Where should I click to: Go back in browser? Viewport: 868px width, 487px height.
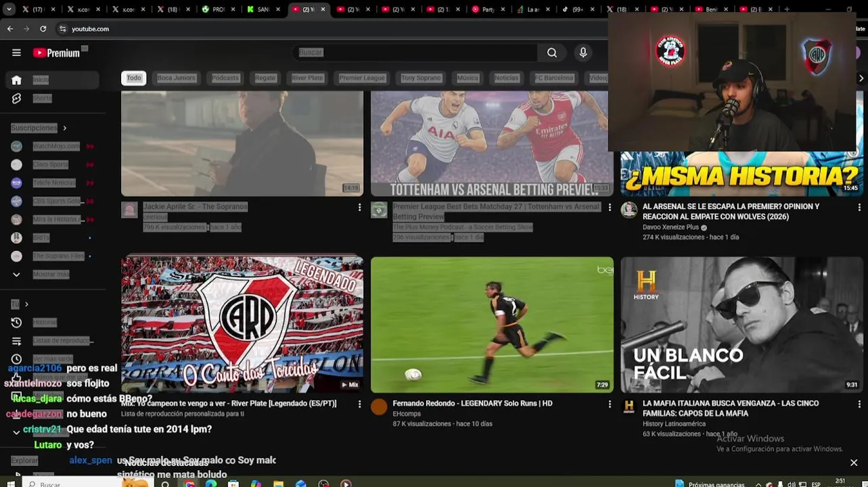coord(10,29)
